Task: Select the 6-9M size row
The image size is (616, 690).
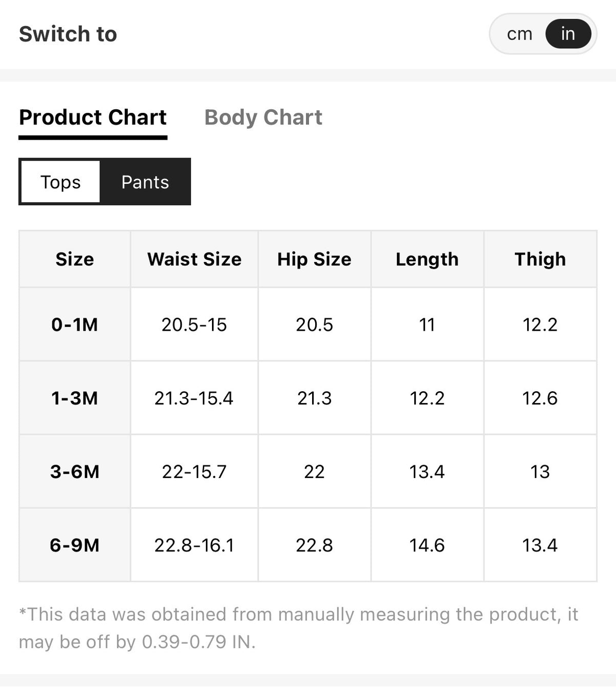Action: [308, 545]
